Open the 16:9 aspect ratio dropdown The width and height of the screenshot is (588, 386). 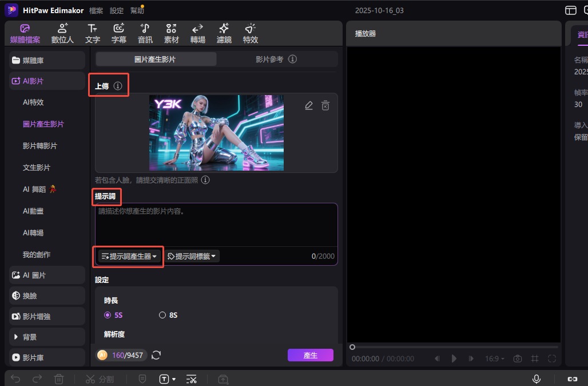(495, 359)
